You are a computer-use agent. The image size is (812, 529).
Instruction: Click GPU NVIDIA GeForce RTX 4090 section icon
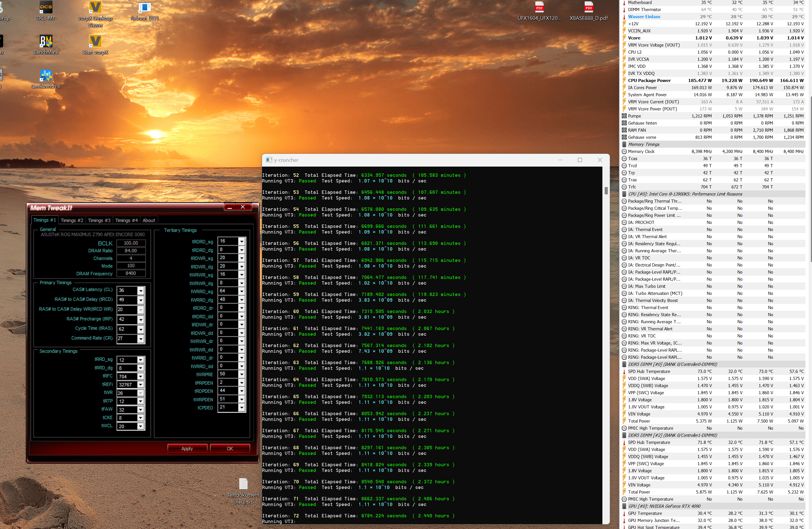click(x=624, y=506)
